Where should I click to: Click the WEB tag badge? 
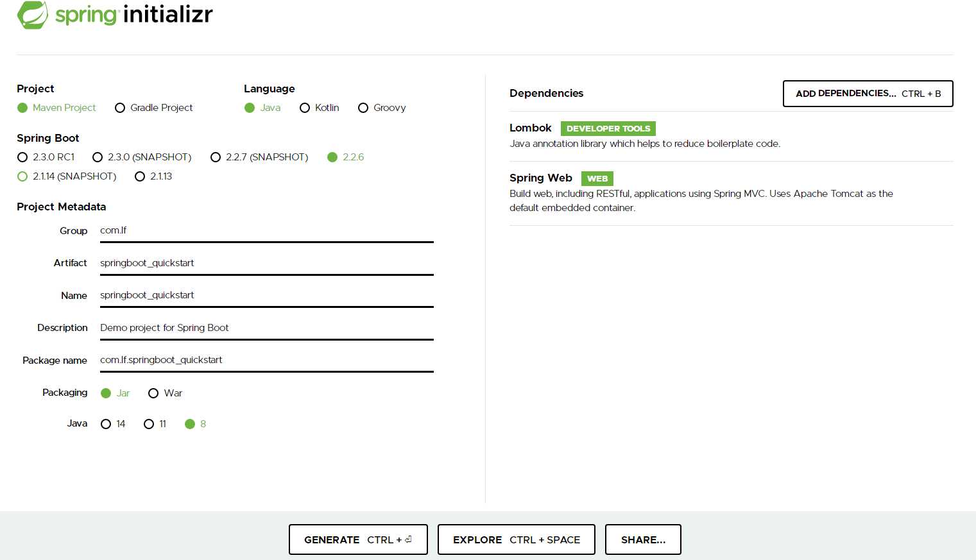coord(597,178)
